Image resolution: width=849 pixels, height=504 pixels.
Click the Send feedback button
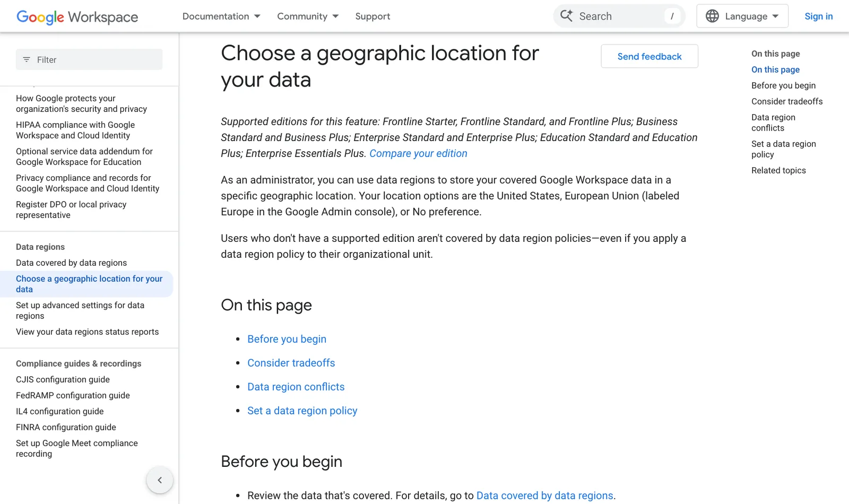coord(649,56)
